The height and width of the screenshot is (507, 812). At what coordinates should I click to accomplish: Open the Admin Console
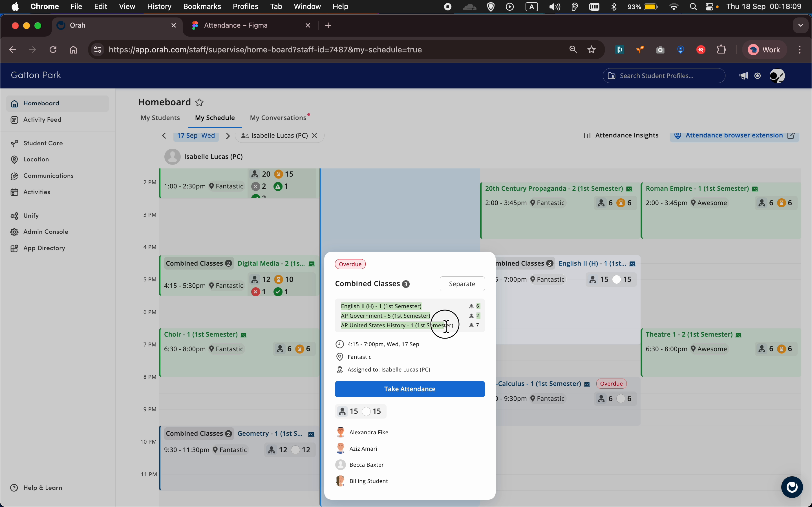pyautogui.click(x=46, y=231)
